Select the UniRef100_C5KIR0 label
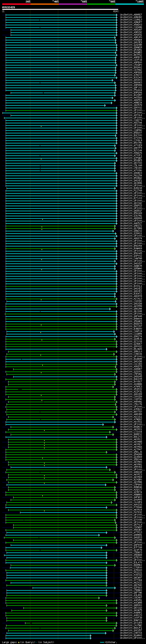Image resolution: width=146 pixels, height=644 pixels. tap(131, 168)
